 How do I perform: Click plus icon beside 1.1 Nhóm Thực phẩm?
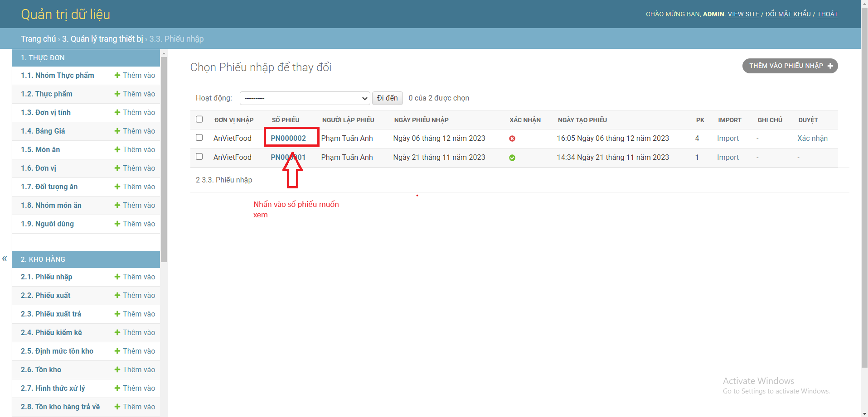(x=117, y=75)
